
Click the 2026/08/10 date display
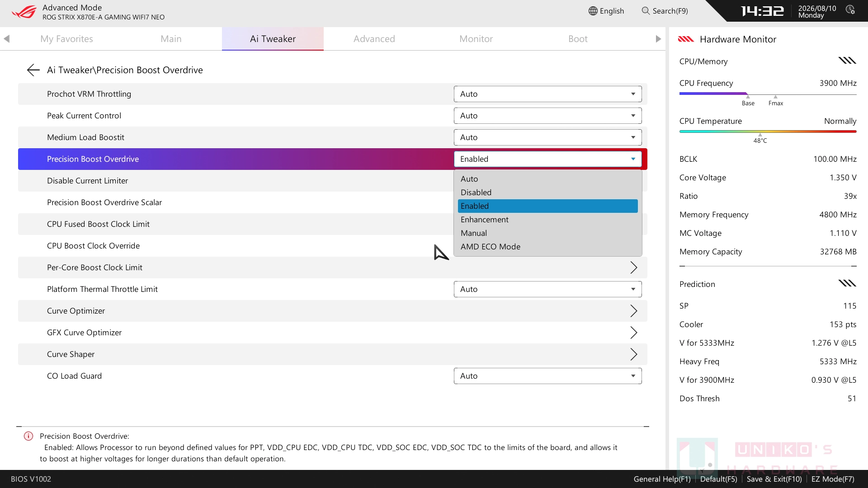(817, 8)
